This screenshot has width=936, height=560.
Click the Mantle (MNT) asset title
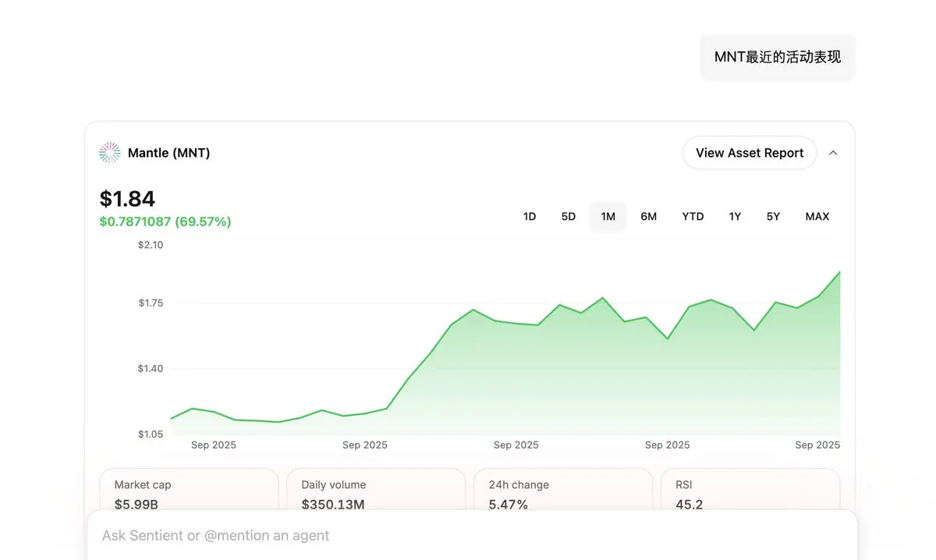pos(168,153)
